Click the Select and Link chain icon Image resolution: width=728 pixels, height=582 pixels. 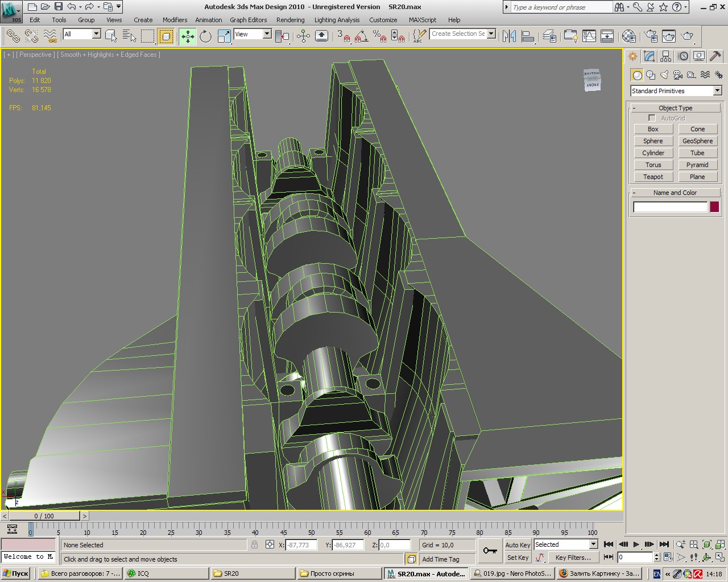click(13, 36)
